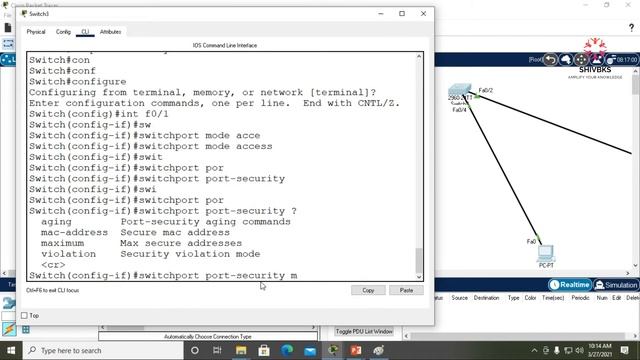Click workspace horizontal scrollbar right arrow
The width and height of the screenshot is (640, 360).
coord(628,273)
